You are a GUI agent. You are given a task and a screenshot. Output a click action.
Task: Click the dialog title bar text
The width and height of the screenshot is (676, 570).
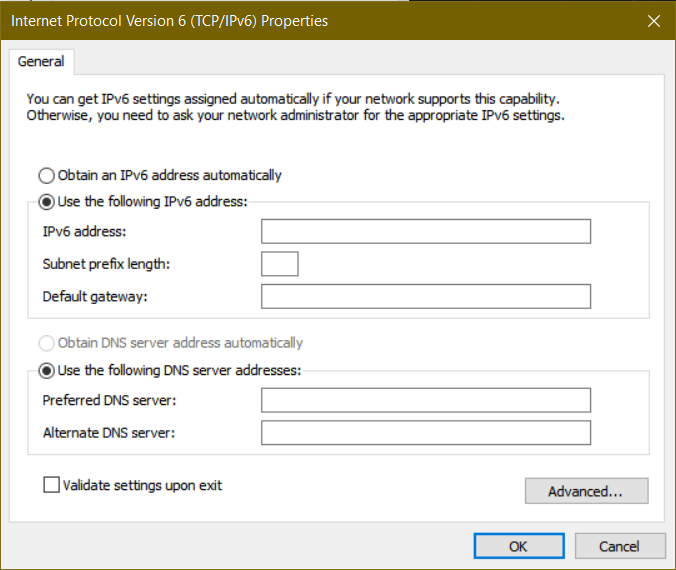click(169, 21)
